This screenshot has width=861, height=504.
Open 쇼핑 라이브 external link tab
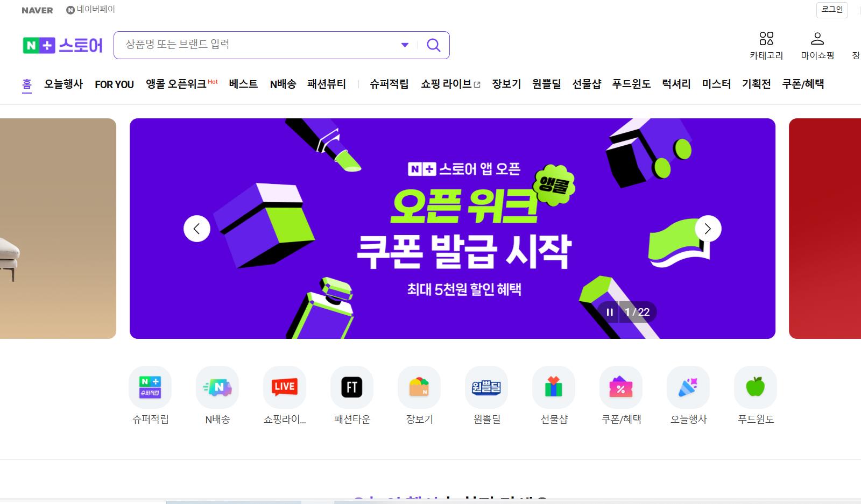pos(450,84)
